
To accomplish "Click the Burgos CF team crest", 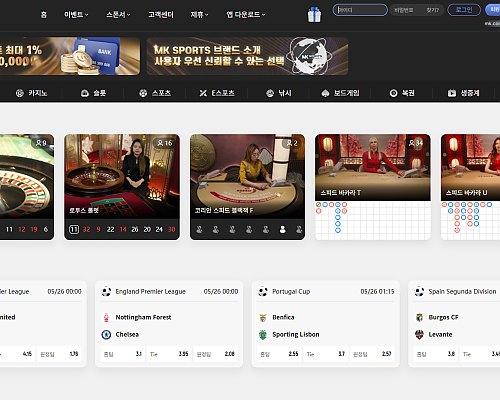I will point(419,317).
